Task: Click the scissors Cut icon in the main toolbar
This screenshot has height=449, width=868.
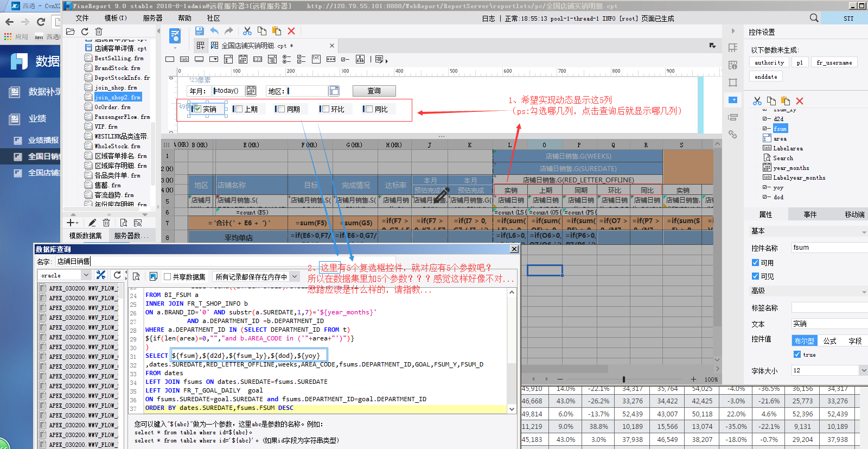Action: 247,31
